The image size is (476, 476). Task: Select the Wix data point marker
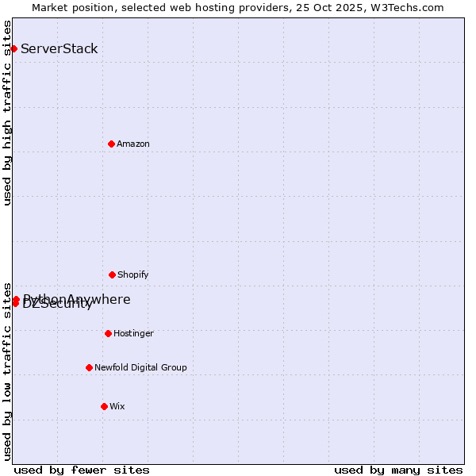coord(104,406)
